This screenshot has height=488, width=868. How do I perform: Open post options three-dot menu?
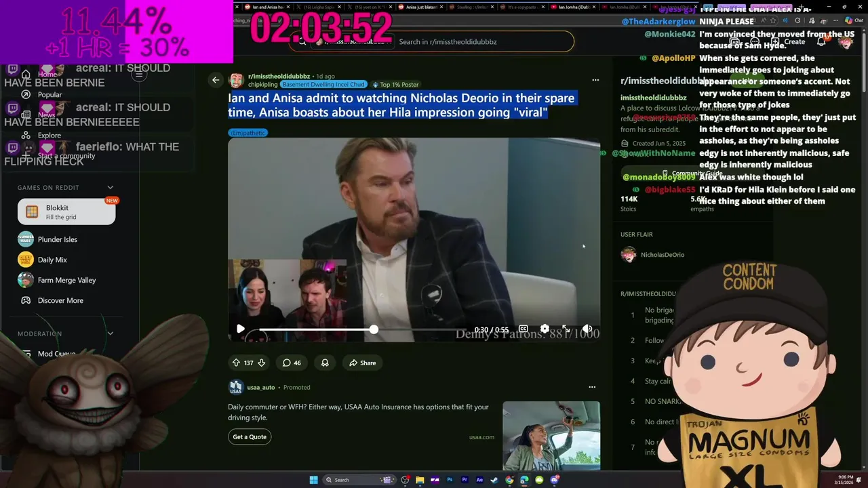tap(595, 80)
